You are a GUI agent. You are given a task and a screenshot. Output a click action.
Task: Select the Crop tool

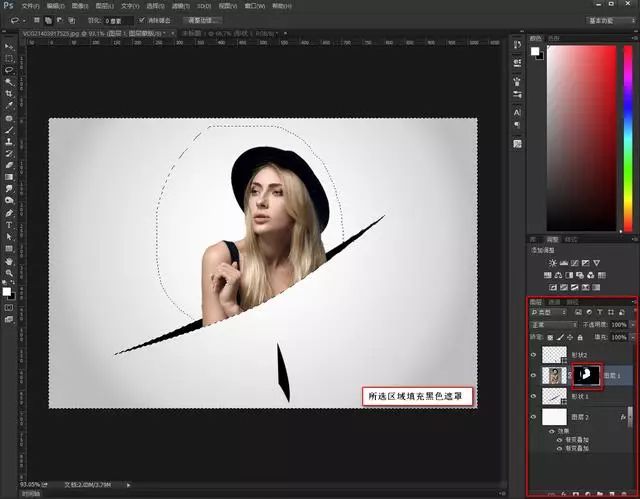(x=9, y=94)
